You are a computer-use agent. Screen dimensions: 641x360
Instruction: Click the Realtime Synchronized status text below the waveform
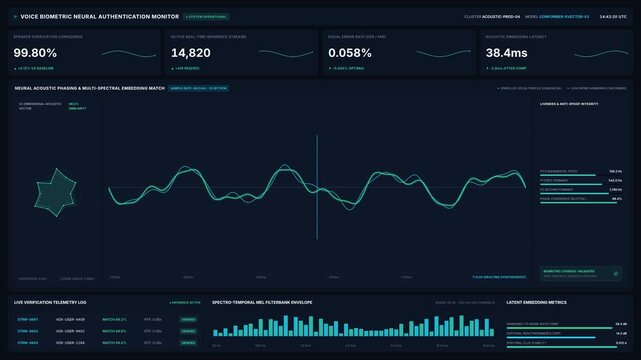499,277
